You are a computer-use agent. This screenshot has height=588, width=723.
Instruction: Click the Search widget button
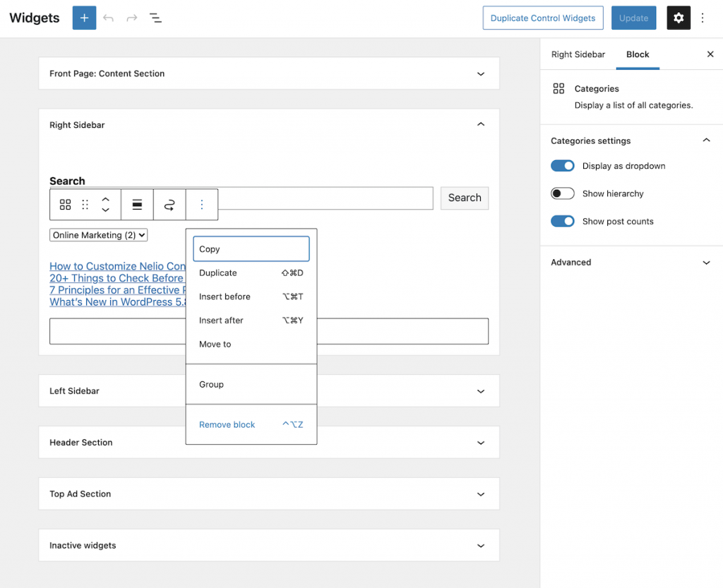(x=465, y=198)
